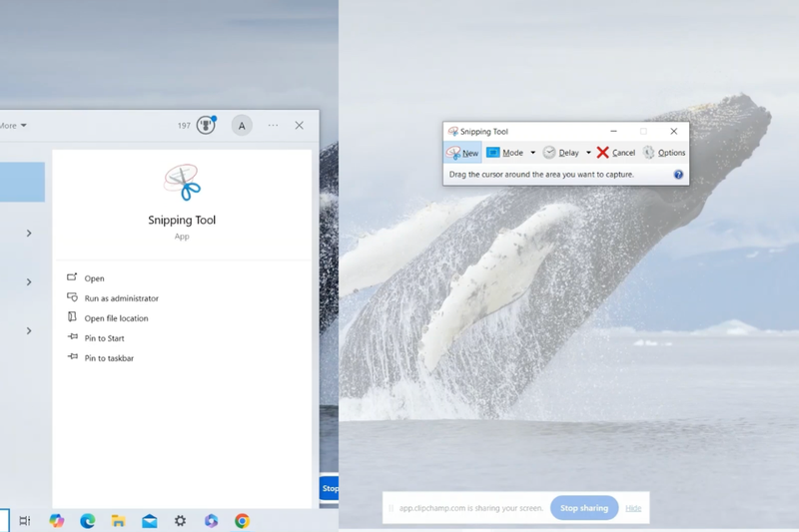Open Microsoft Edge from the taskbar

click(88, 521)
